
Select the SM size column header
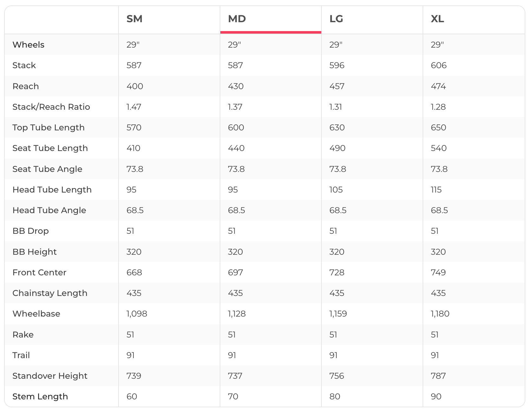pos(134,19)
